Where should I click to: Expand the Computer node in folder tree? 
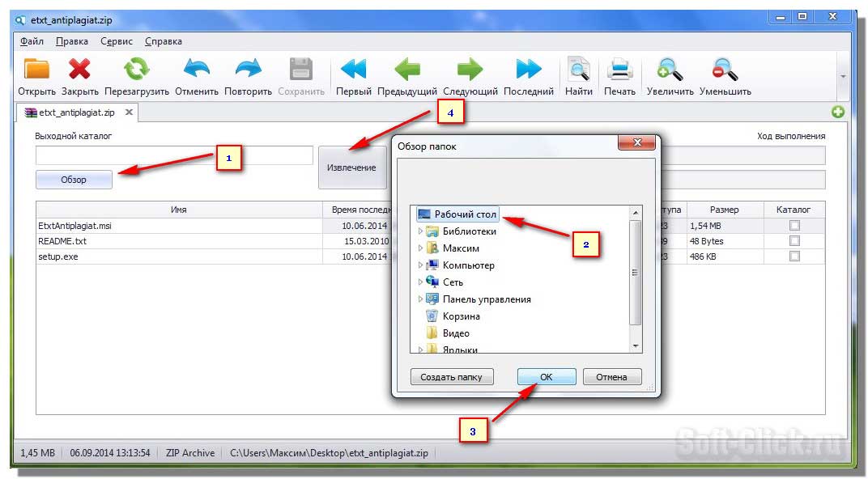click(420, 265)
